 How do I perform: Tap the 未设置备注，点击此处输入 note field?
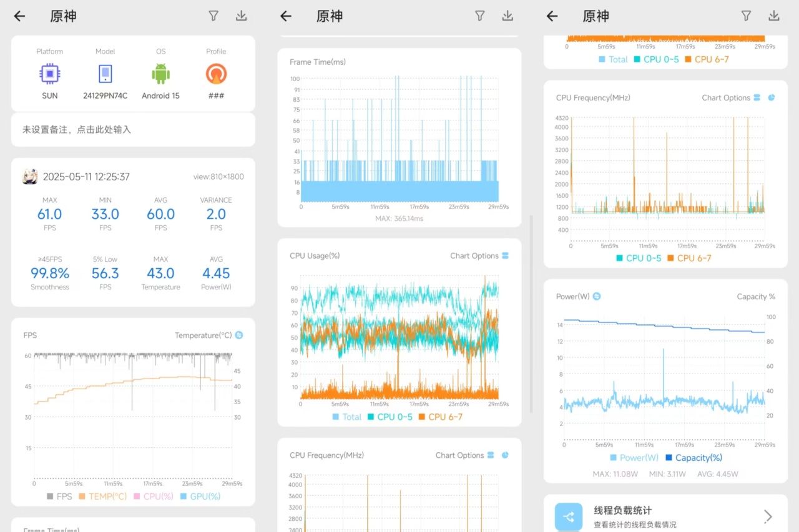tap(133, 130)
